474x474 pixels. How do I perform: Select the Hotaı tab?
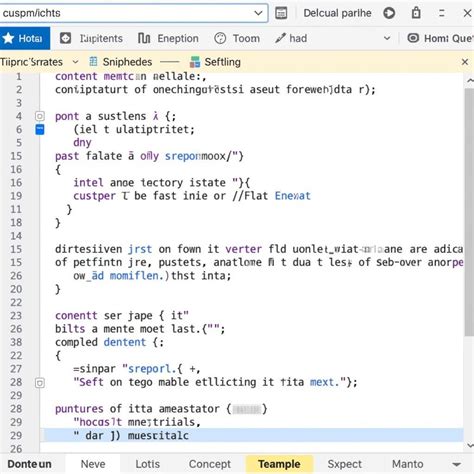point(25,38)
